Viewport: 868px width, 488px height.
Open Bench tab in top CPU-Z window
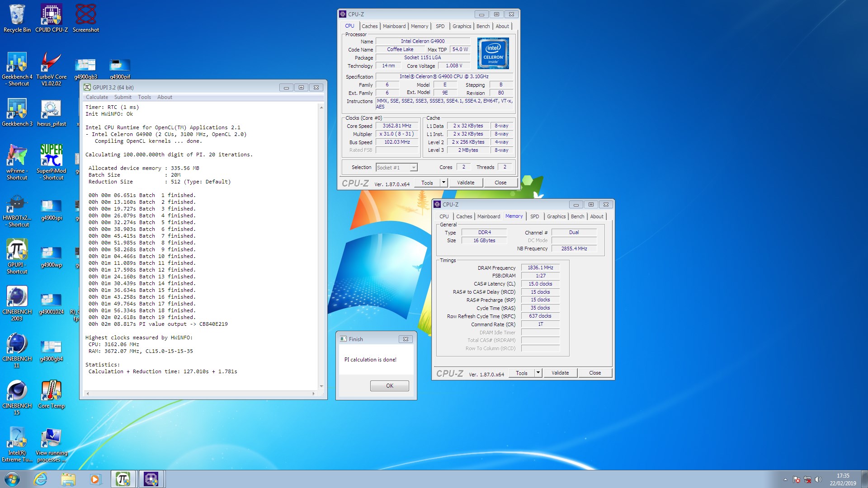click(x=483, y=26)
